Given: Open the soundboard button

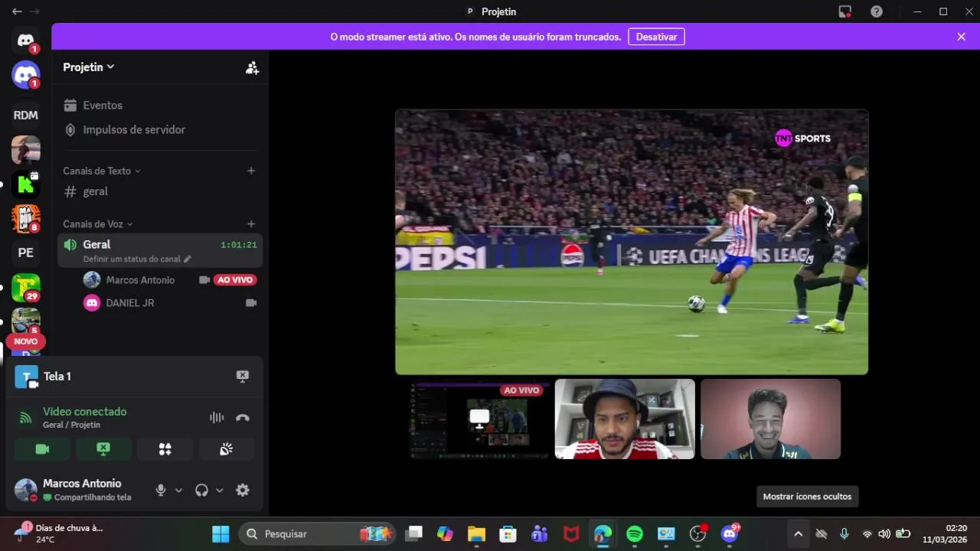Looking at the screenshot, I should pos(226,449).
